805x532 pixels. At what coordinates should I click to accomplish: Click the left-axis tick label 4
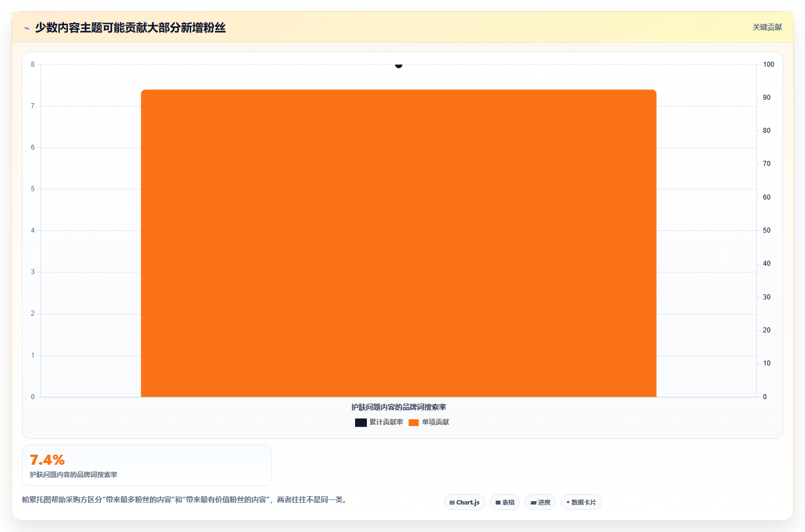click(x=33, y=230)
